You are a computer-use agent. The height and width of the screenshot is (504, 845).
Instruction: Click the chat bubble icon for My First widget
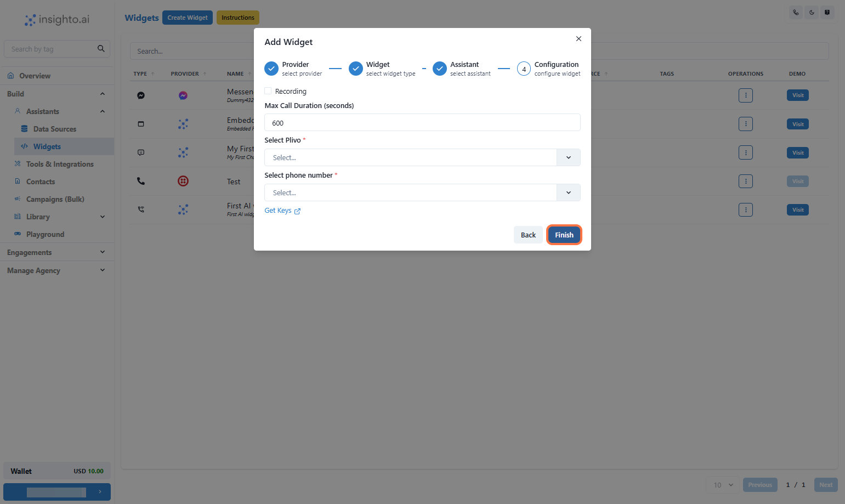[x=141, y=152]
